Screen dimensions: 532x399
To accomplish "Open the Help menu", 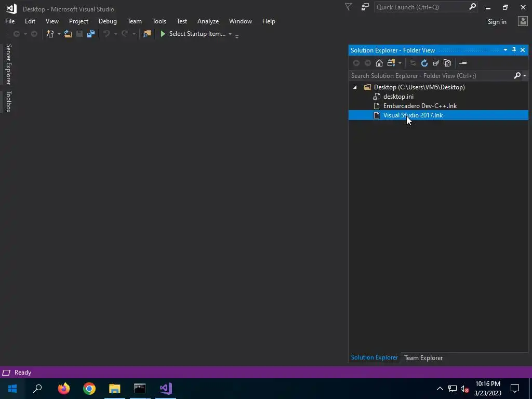I will click(x=269, y=21).
